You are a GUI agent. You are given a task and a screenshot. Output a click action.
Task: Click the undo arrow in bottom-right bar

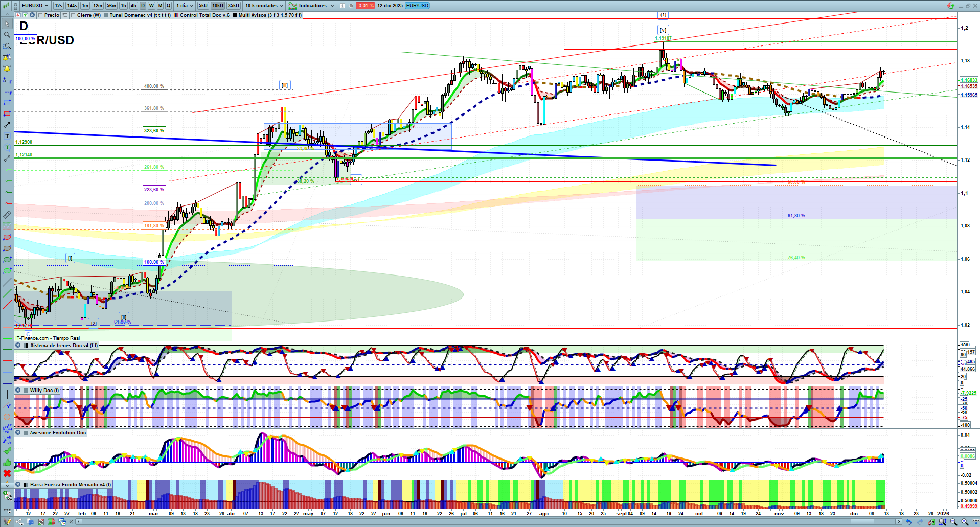coord(908,522)
